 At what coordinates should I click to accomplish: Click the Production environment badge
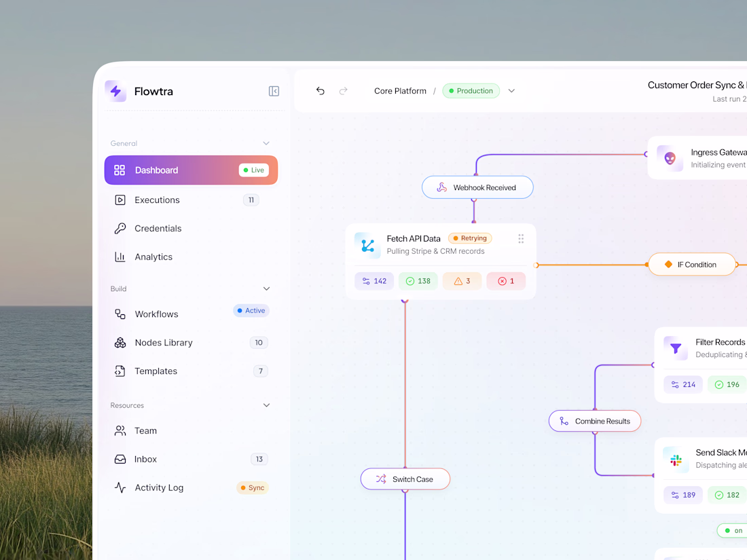pos(471,91)
